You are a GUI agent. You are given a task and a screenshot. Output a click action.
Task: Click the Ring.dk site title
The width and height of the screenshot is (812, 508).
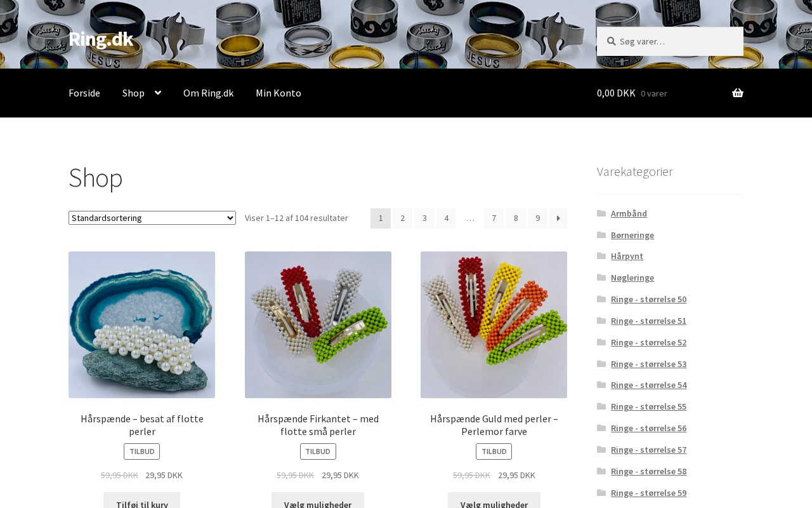[101, 39]
